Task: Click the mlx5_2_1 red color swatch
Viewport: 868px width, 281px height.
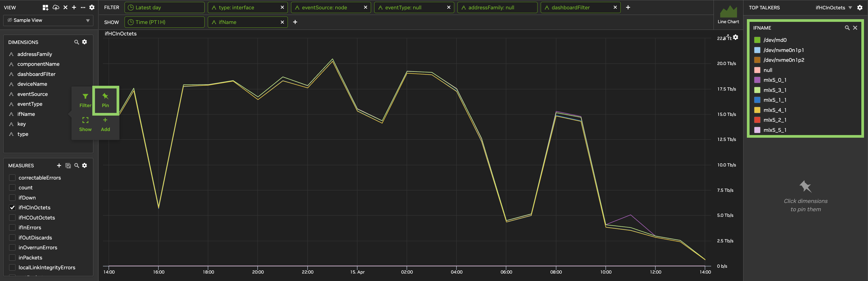Action: (x=757, y=120)
